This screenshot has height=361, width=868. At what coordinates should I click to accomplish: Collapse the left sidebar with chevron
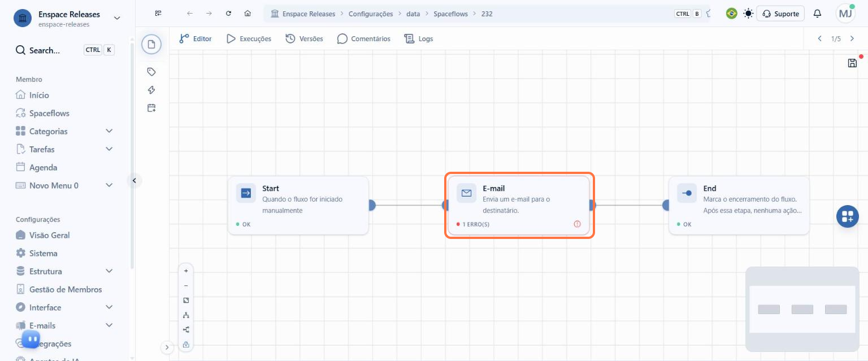[134, 181]
